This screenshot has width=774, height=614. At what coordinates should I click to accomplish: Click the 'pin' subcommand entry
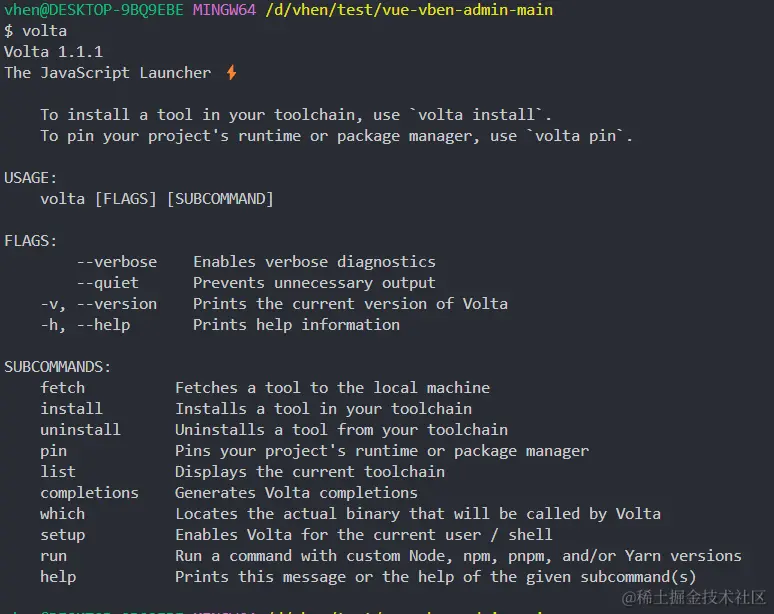[x=53, y=451]
